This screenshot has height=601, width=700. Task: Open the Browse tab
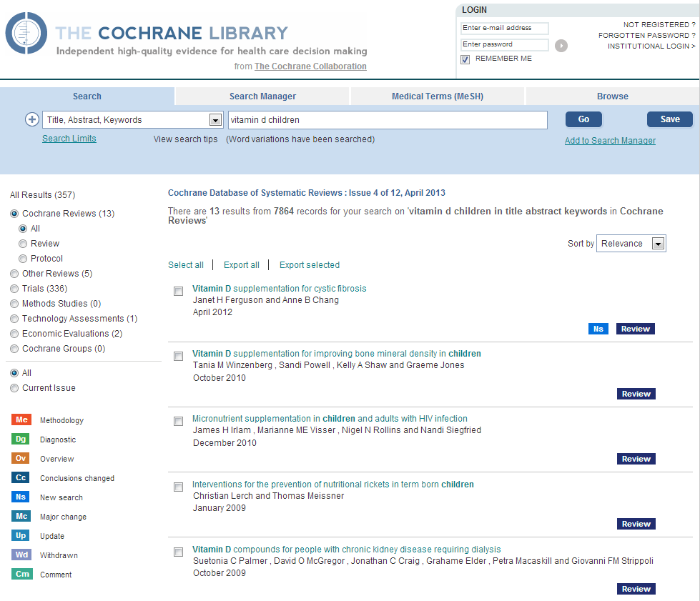pyautogui.click(x=613, y=96)
